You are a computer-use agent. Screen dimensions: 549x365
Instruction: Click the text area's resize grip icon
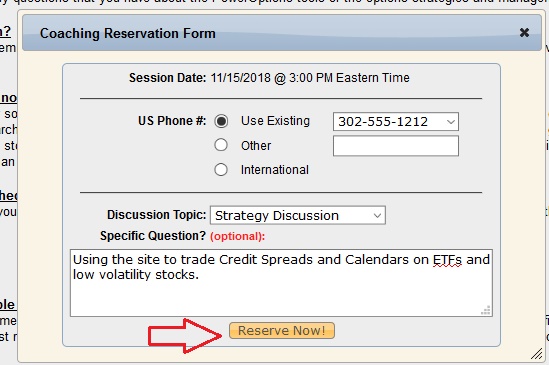pos(486,310)
